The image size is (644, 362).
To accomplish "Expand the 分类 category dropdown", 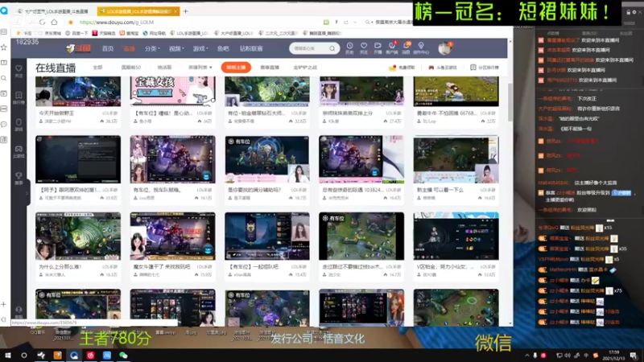I will (x=152, y=48).
